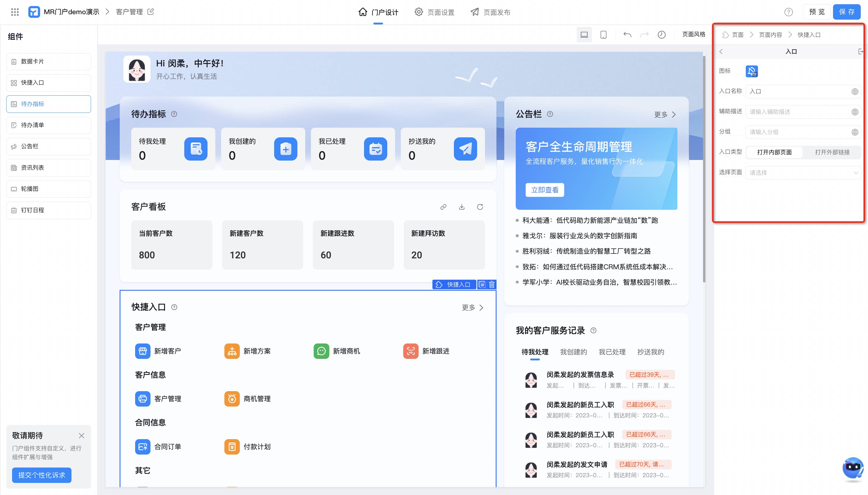The height and width of the screenshot is (495, 868).
Task: Click the 客户看板 refresh icon
Action: click(x=480, y=207)
